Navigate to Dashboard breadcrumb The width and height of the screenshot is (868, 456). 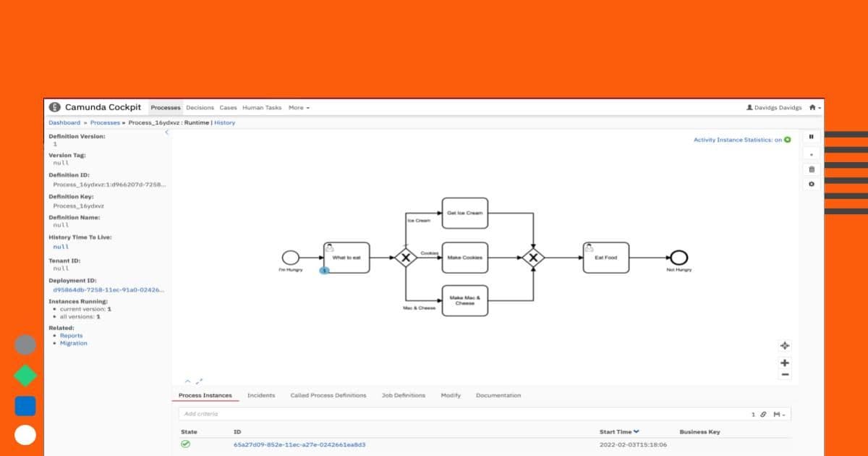tap(64, 122)
